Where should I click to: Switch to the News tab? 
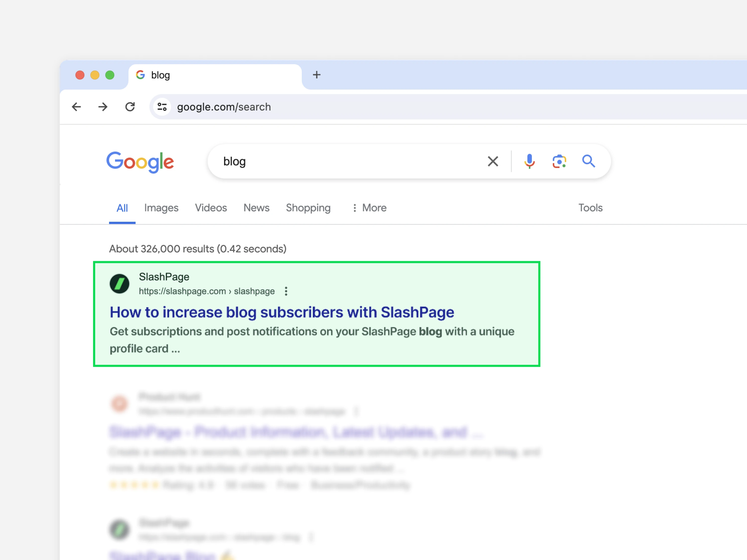tap(256, 208)
